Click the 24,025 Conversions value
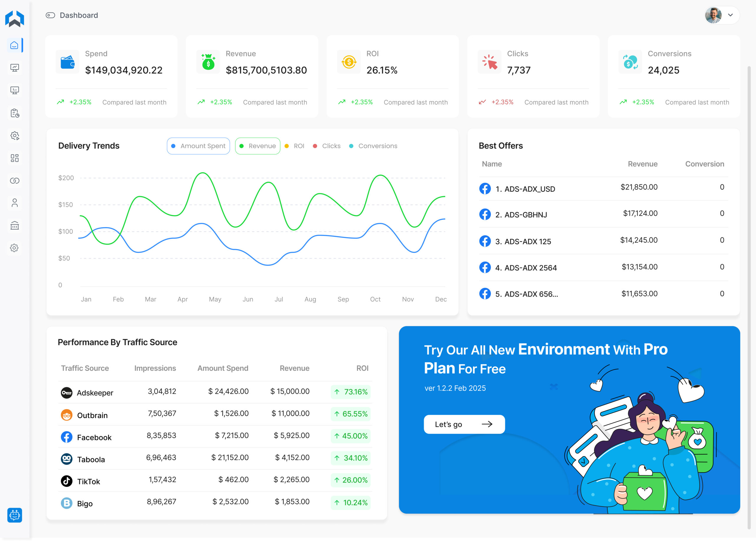Screen dimensions: 756x542 tap(663, 70)
